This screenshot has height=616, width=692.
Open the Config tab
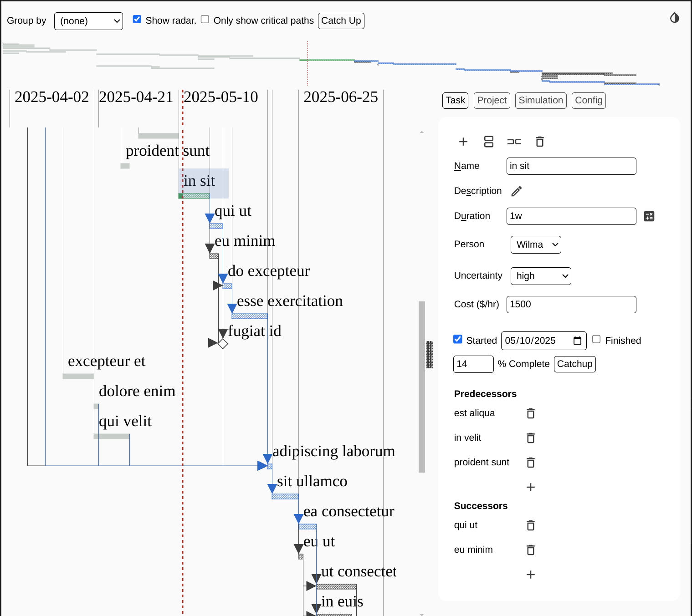[589, 100]
